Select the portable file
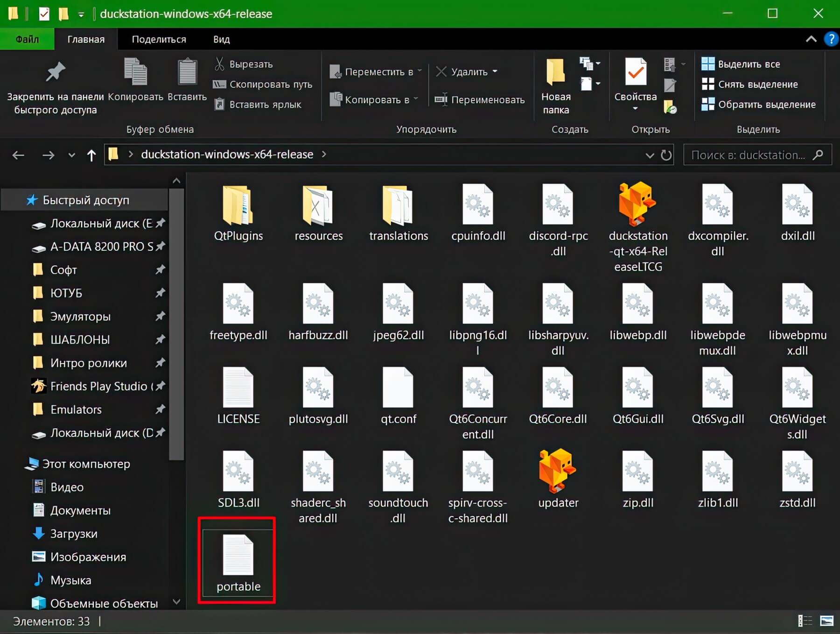Image resolution: width=840 pixels, height=634 pixels. (x=238, y=563)
